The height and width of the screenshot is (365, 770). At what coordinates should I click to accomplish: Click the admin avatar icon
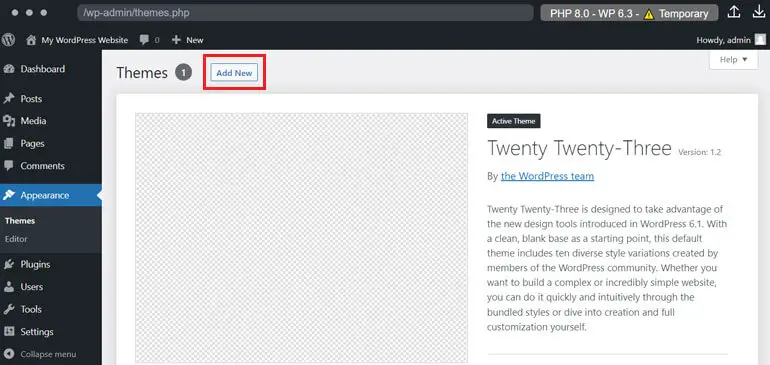(760, 40)
